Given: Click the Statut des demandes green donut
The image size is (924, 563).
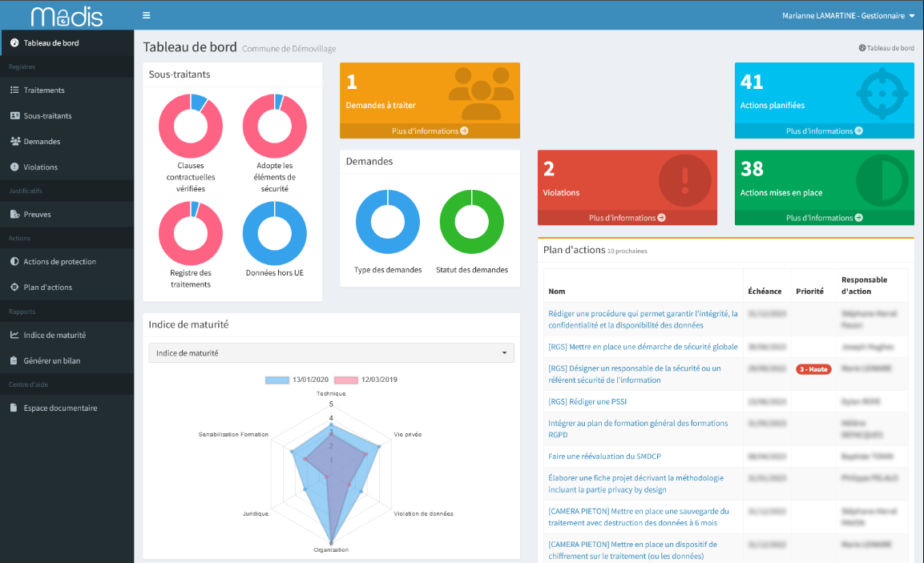Looking at the screenshot, I should tap(471, 221).
